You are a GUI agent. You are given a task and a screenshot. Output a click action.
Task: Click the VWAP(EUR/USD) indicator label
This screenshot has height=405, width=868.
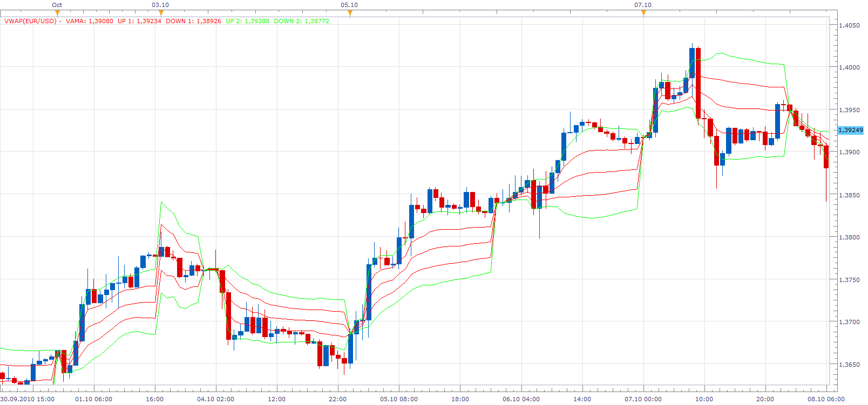click(30, 22)
